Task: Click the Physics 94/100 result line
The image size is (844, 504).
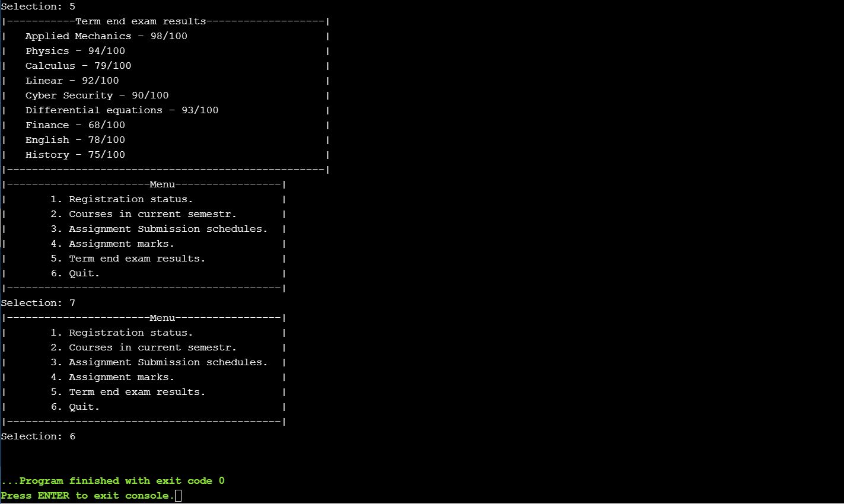Action: 75,51
